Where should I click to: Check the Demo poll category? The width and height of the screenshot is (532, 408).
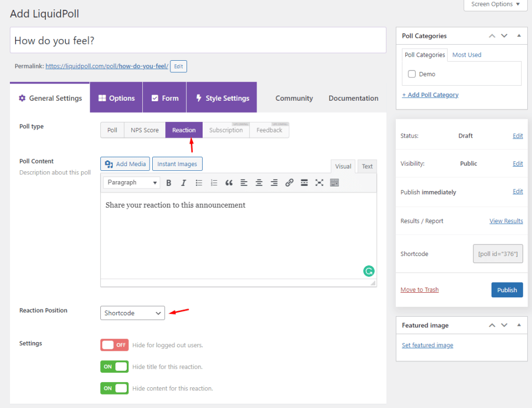pyautogui.click(x=411, y=74)
